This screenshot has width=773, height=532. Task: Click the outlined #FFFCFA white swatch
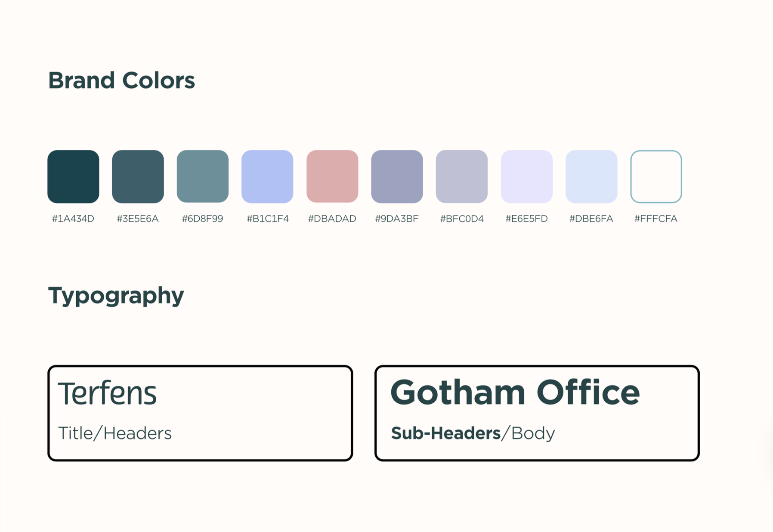coord(656,176)
